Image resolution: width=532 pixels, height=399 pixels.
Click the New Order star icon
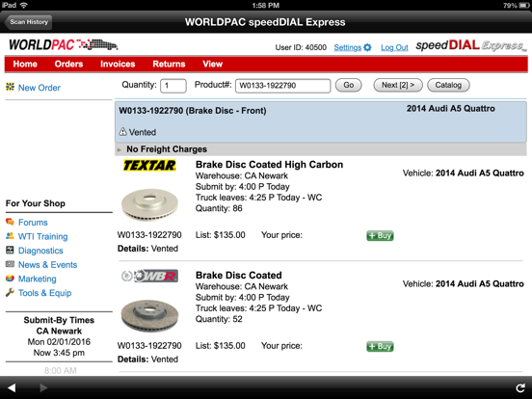pyautogui.click(x=11, y=87)
